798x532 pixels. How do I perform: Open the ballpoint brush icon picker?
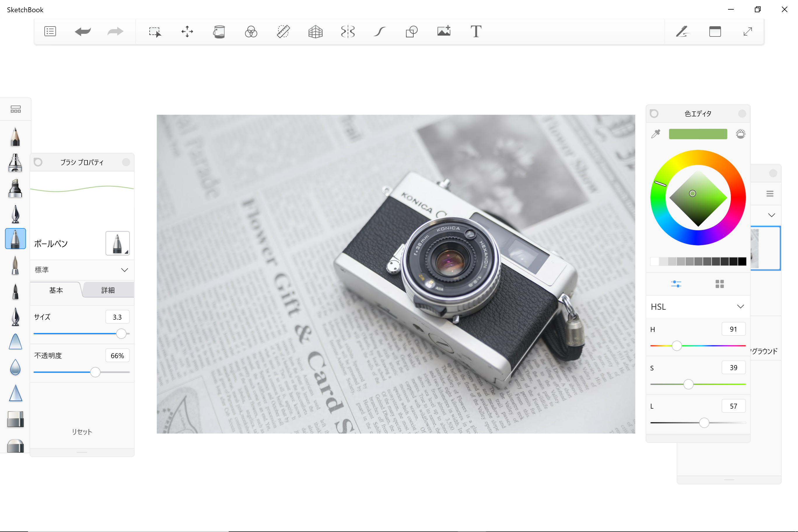click(x=117, y=243)
